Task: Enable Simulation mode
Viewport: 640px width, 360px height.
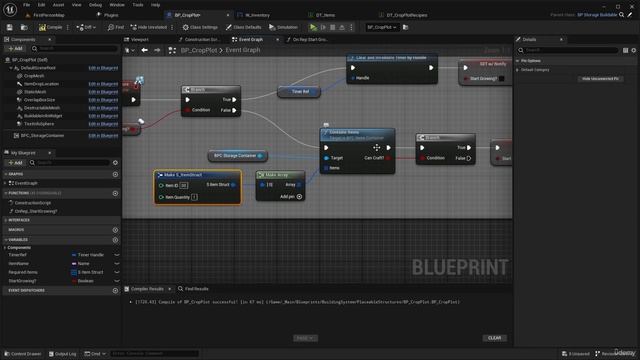Action: coord(283,27)
